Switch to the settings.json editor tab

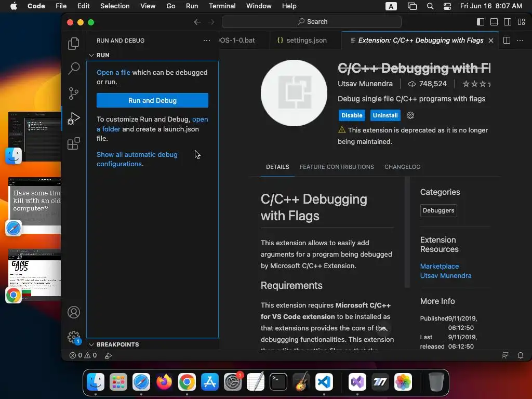pos(306,41)
